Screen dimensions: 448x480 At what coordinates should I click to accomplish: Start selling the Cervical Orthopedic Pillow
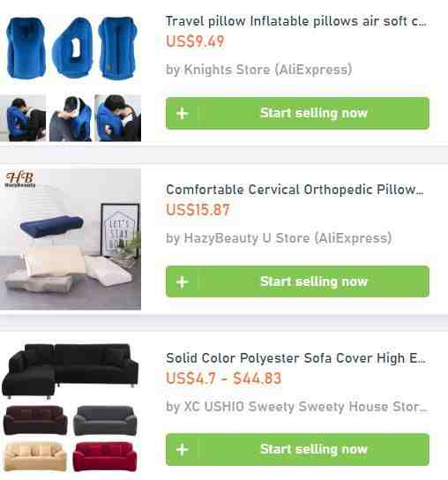tap(297, 281)
